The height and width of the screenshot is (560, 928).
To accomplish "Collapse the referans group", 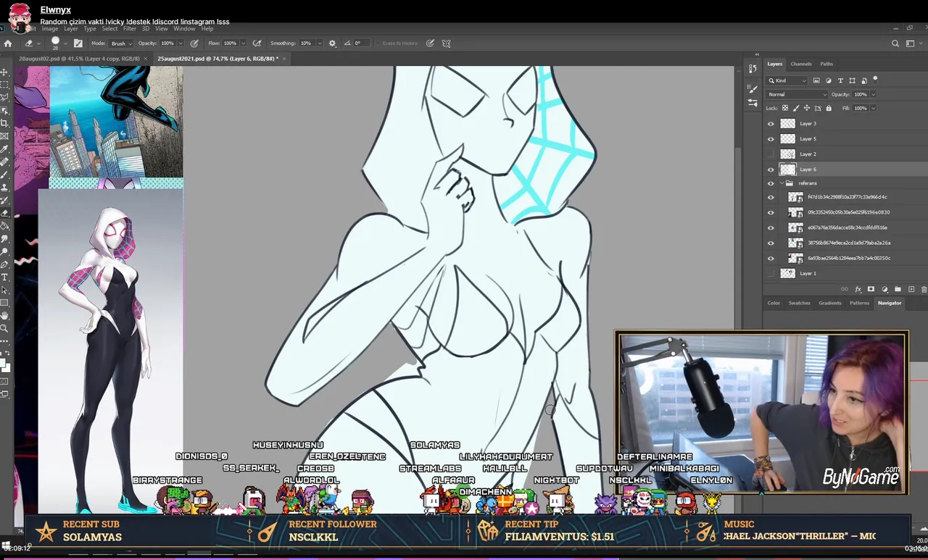I will coord(782,183).
